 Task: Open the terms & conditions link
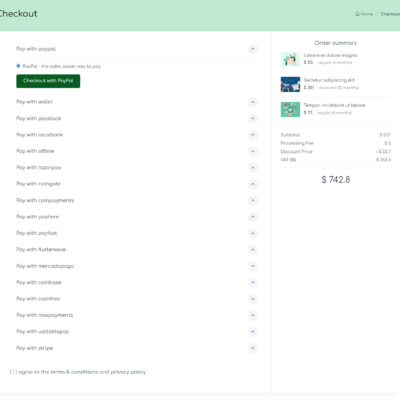click(74, 372)
